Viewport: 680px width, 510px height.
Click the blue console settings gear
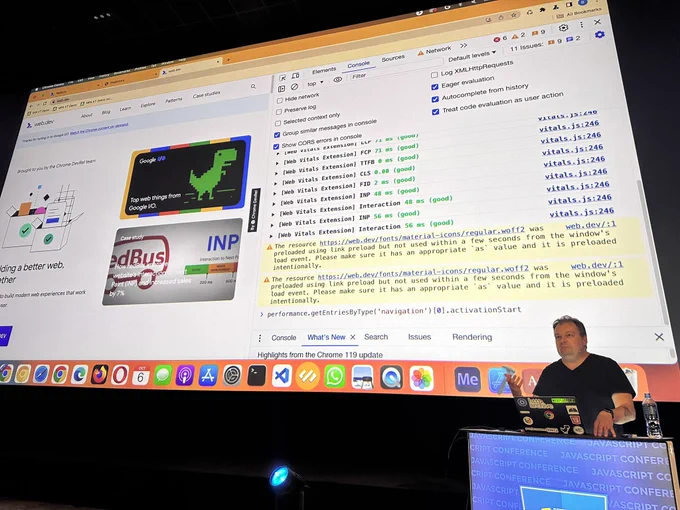point(599,34)
